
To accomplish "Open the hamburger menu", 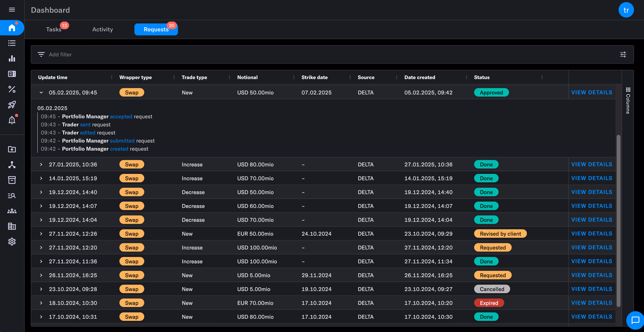I will (x=12, y=10).
